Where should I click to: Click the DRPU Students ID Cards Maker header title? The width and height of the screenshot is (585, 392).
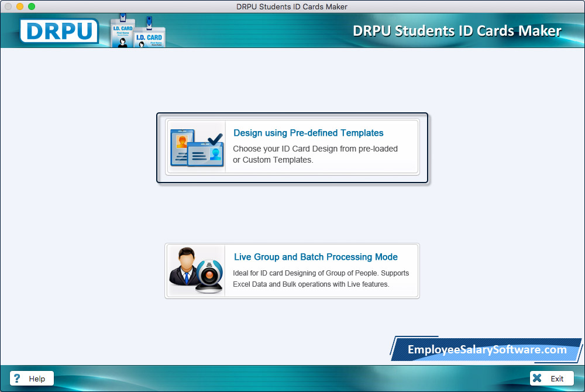tap(457, 31)
